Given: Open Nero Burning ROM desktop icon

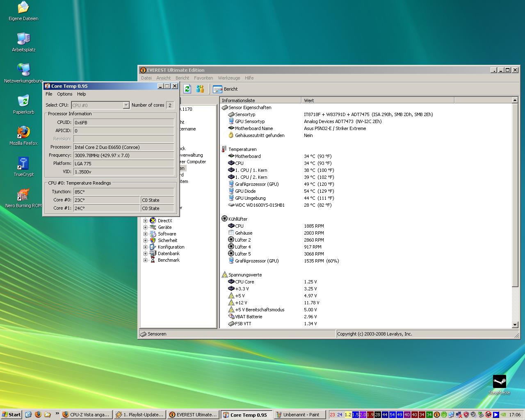Looking at the screenshot, I should click(23, 195).
